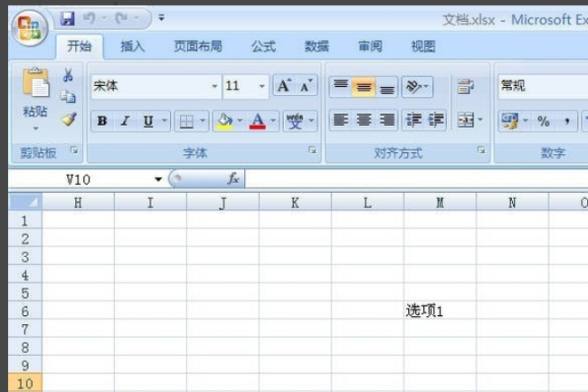The width and height of the screenshot is (588, 392).
Task: Expand the merge cells options arrow
Action: [480, 120]
